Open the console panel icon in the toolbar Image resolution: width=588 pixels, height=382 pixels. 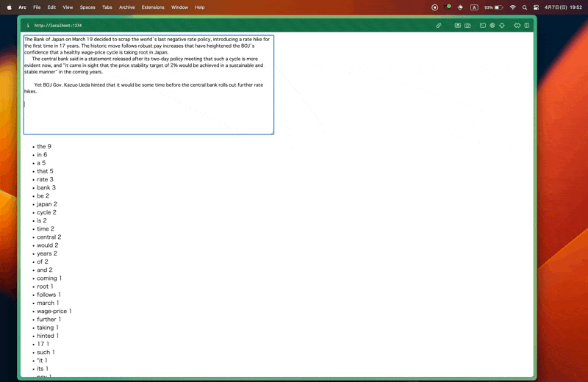click(x=483, y=26)
